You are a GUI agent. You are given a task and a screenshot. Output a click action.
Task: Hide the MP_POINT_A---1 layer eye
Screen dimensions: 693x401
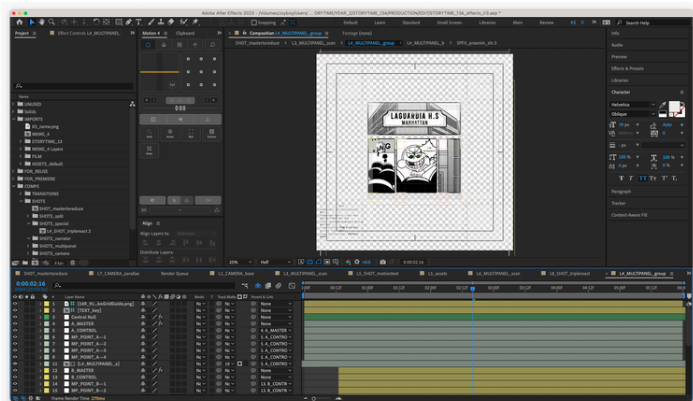pyautogui.click(x=15, y=337)
